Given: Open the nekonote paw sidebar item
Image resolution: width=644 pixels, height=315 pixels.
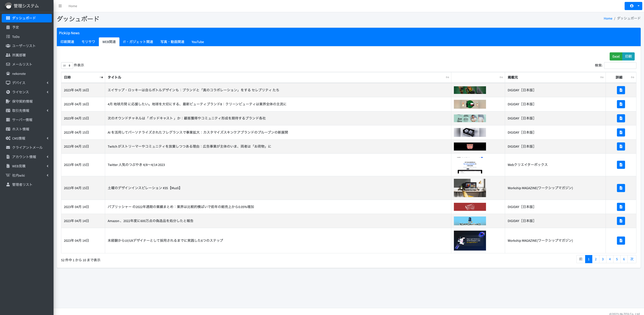Looking at the screenshot, I should click(x=19, y=73).
